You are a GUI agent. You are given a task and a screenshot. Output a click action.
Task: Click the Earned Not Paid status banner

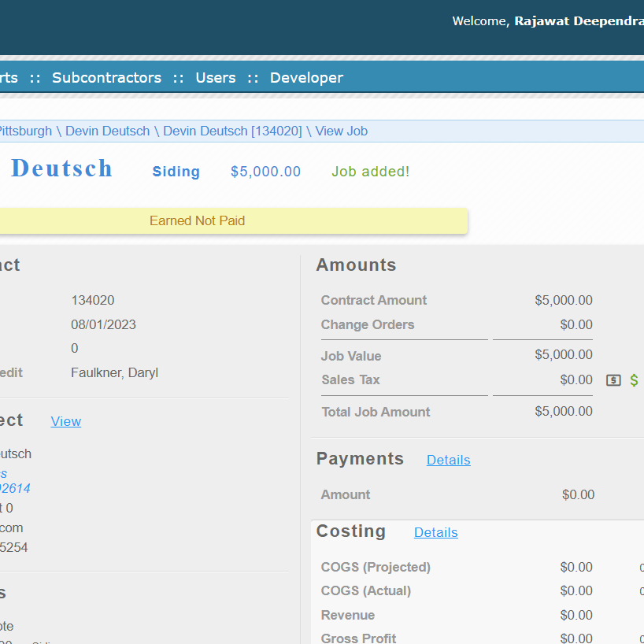[197, 221]
